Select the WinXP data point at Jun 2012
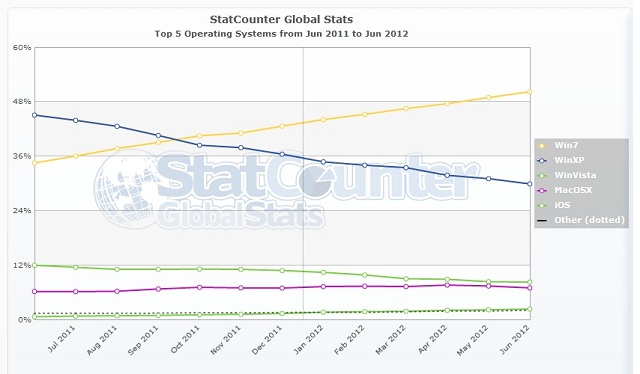 (x=529, y=184)
